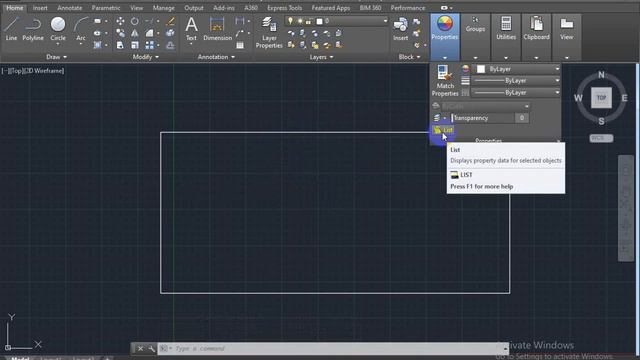Viewport: 640px width, 360px height.
Task: Open the Express Tools ribbon tab
Action: click(x=284, y=8)
